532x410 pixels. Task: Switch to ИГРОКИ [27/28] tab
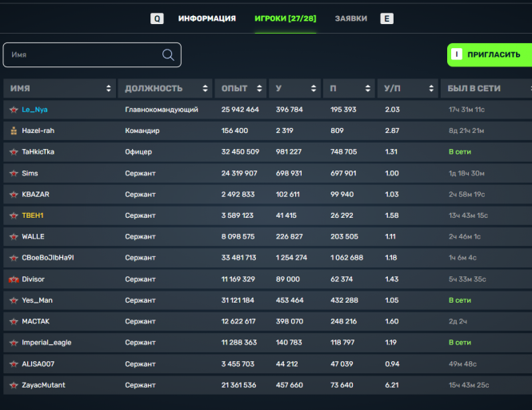286,18
